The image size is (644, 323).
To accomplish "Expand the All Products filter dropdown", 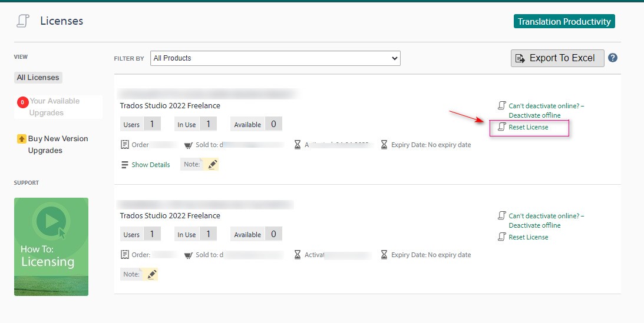I will pos(275,58).
